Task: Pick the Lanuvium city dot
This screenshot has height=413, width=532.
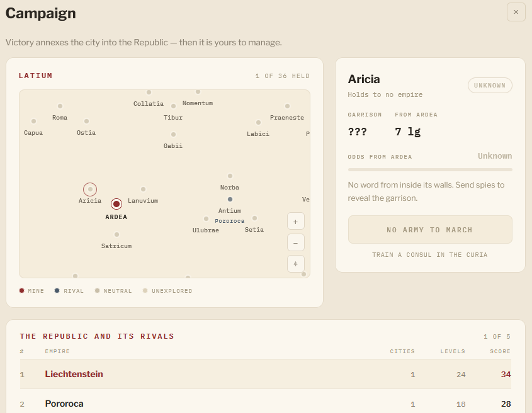Action: [x=143, y=189]
